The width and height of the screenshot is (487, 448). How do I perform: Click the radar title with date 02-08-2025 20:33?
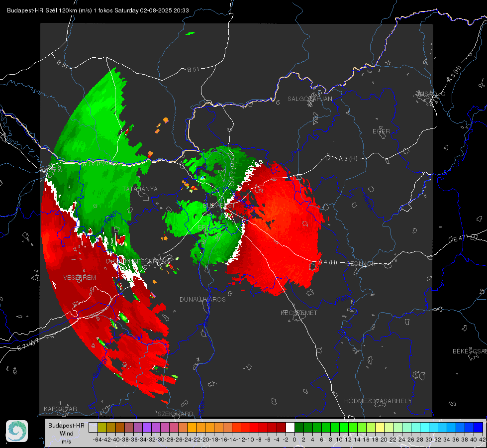click(98, 10)
